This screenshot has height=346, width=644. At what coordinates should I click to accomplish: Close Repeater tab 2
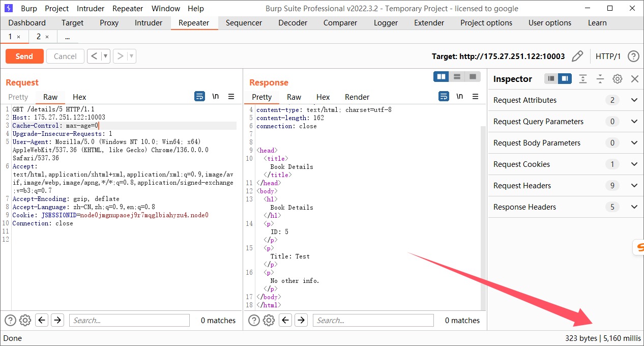coord(47,37)
